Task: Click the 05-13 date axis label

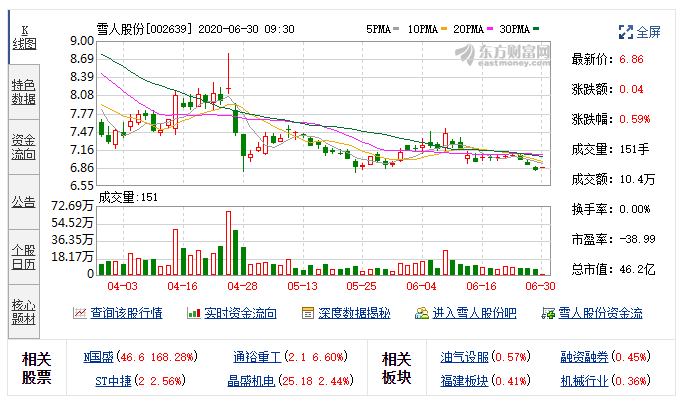Action: point(302,286)
